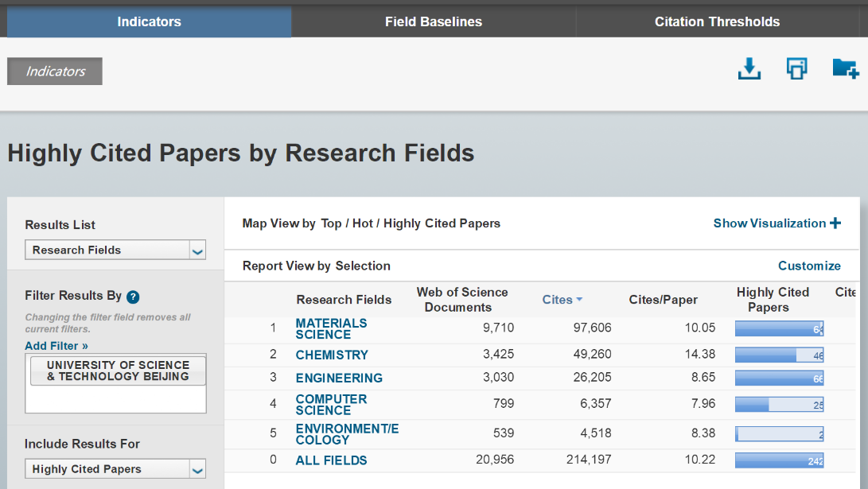Open the CHEMISTRY research field link
The width and height of the screenshot is (868, 489).
coord(332,355)
